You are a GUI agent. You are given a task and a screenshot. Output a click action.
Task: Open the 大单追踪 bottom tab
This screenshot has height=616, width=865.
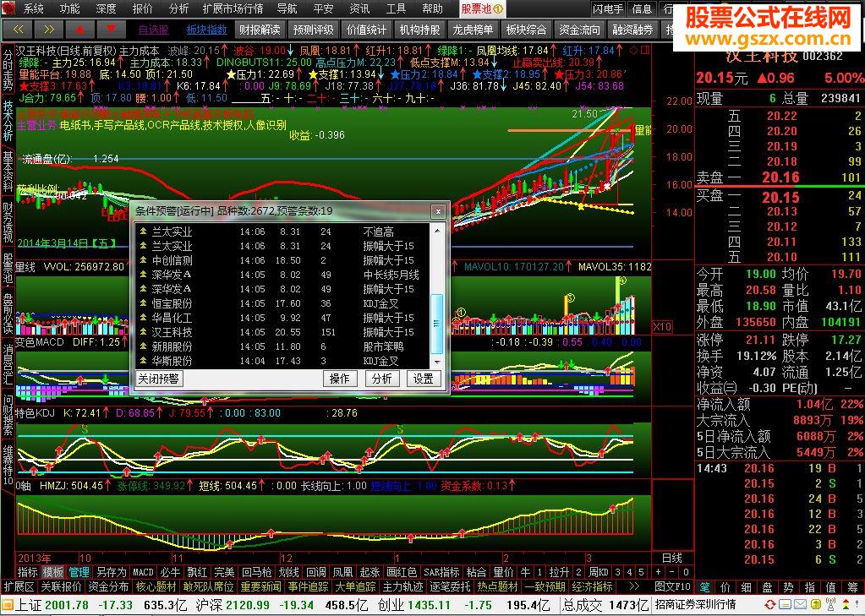coord(355,586)
